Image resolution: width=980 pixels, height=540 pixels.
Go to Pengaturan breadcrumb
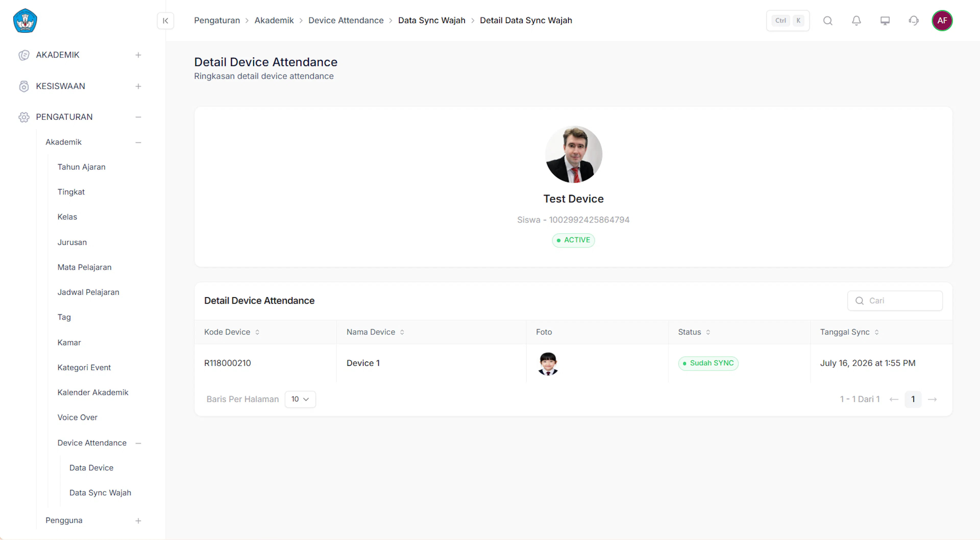[217, 20]
